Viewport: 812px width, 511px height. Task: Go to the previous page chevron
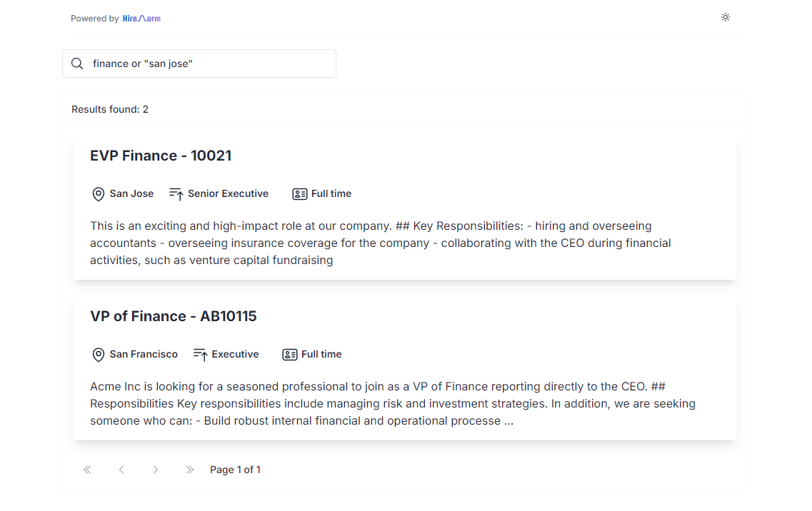click(121, 470)
